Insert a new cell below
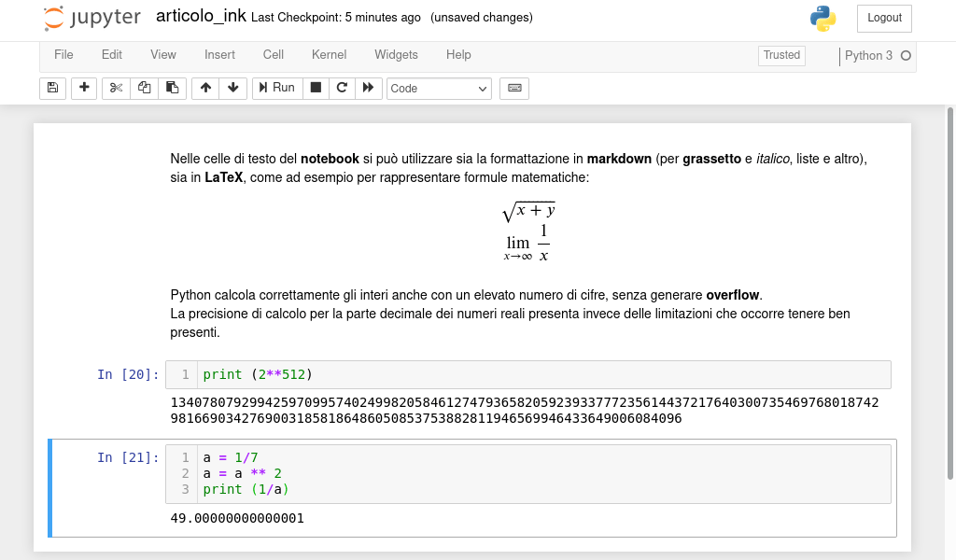 (84, 88)
